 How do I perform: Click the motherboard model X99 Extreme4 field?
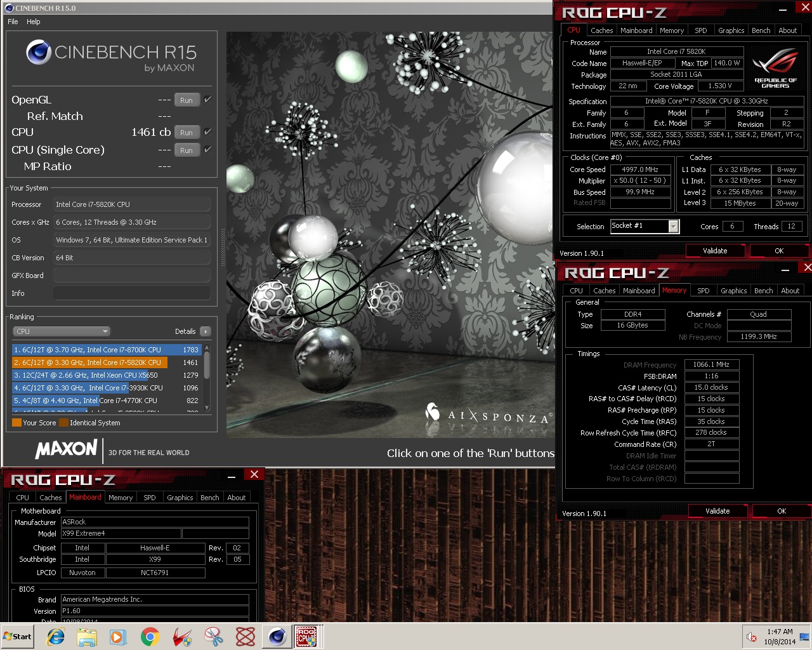coord(121,533)
